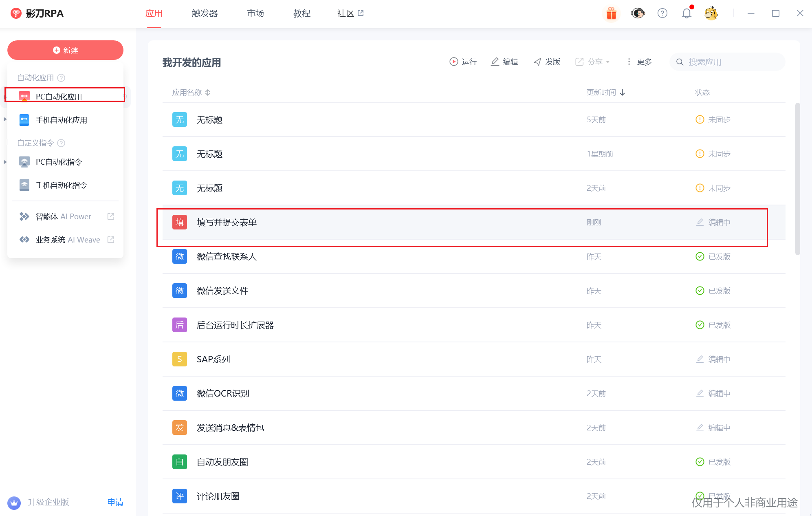Screen dimensions: 812x516
Task: Click the red 新建 button
Action: click(65, 50)
